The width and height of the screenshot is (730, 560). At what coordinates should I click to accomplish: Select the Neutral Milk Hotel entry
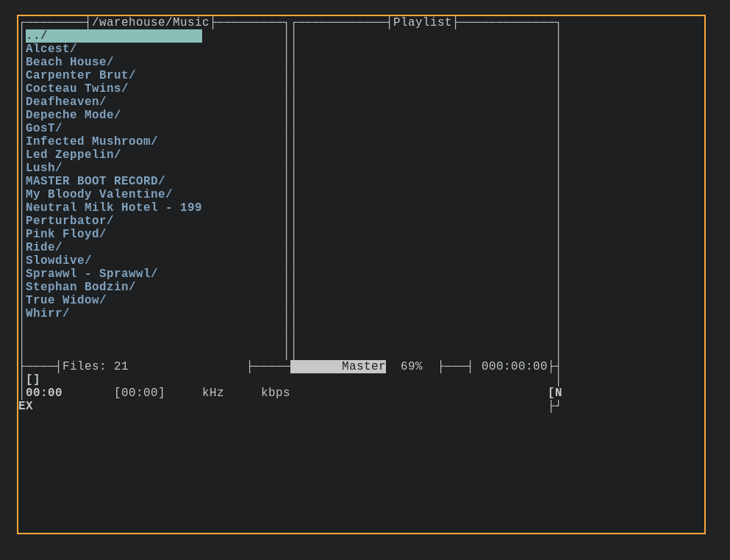113,207
